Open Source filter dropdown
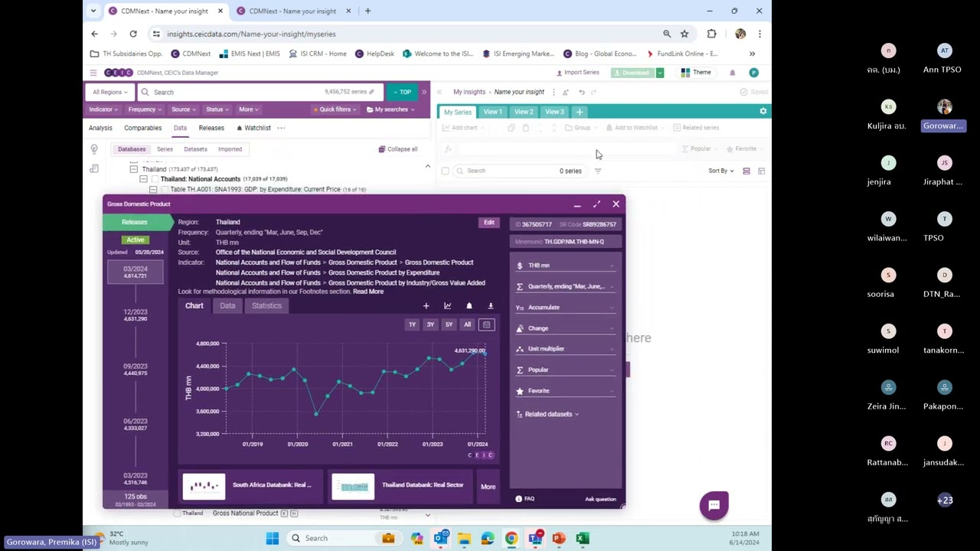The image size is (980, 551). tap(183, 109)
